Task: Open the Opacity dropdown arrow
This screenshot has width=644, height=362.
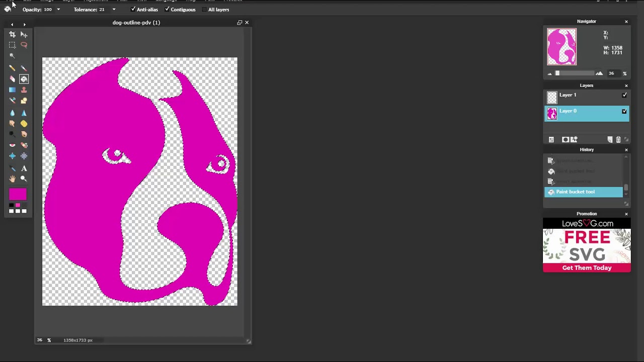Action: pos(58,10)
